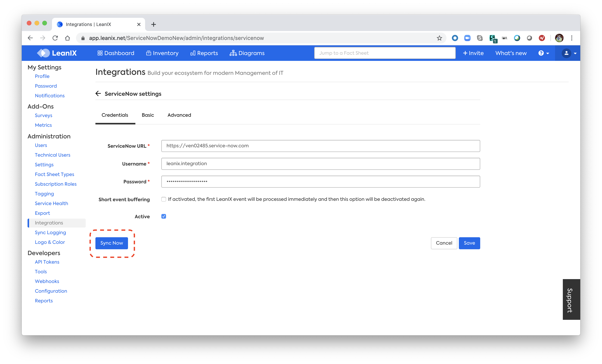This screenshot has width=602, height=364.
Task: Open the Diagrams menu
Action: (247, 53)
